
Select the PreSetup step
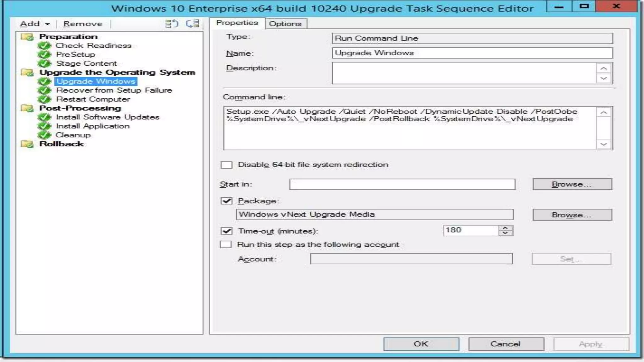(75, 54)
